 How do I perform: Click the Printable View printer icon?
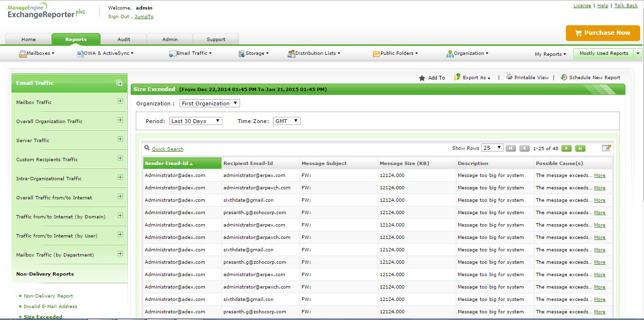(x=509, y=77)
